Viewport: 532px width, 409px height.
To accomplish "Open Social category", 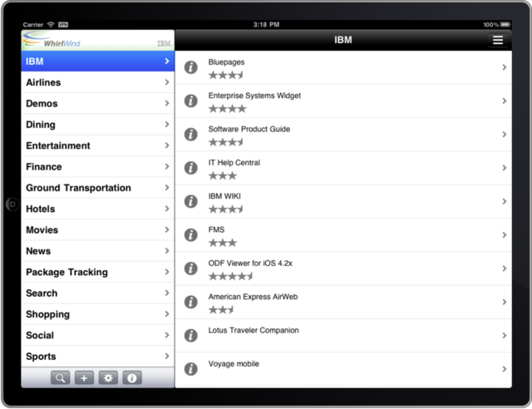I will (98, 335).
